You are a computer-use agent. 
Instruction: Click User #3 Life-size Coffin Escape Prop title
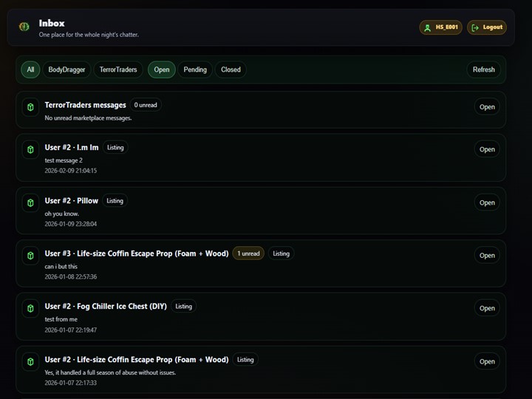[137, 253]
